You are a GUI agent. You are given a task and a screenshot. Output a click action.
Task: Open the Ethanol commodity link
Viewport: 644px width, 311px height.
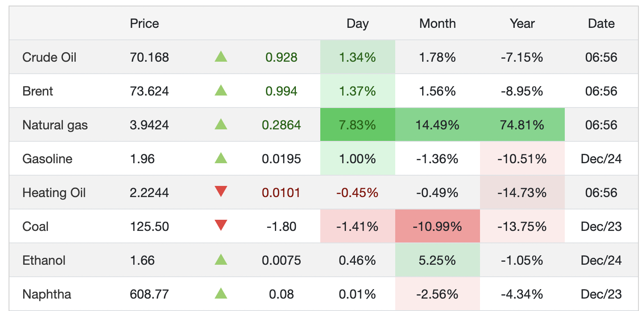(44, 260)
